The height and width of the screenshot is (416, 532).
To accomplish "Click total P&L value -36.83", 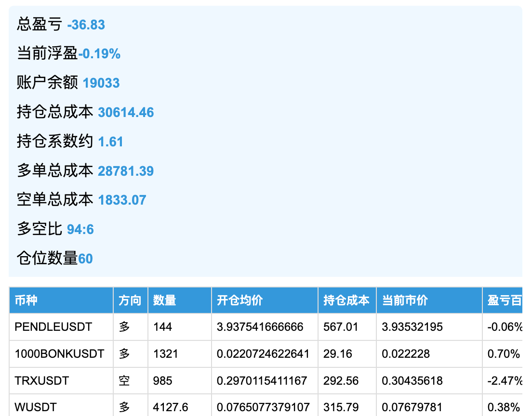I will click(x=86, y=25).
